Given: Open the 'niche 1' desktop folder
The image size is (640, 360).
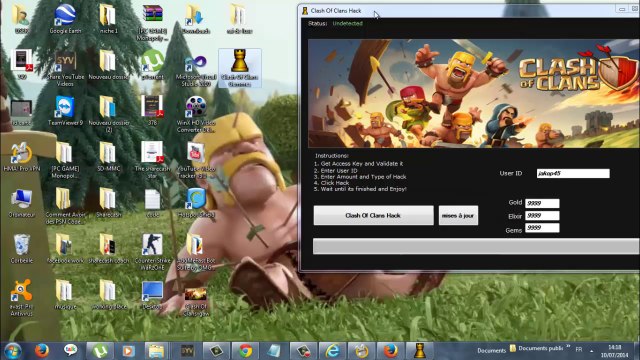Looking at the screenshot, I should click(x=108, y=19).
